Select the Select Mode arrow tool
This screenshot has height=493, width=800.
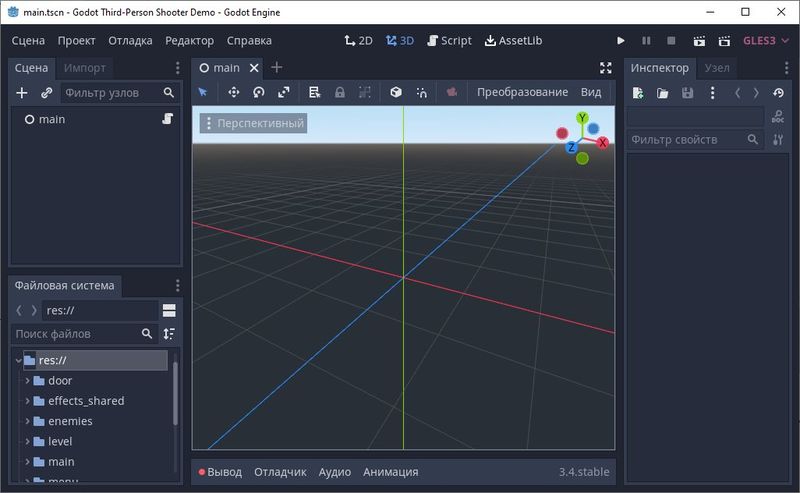pyautogui.click(x=203, y=92)
